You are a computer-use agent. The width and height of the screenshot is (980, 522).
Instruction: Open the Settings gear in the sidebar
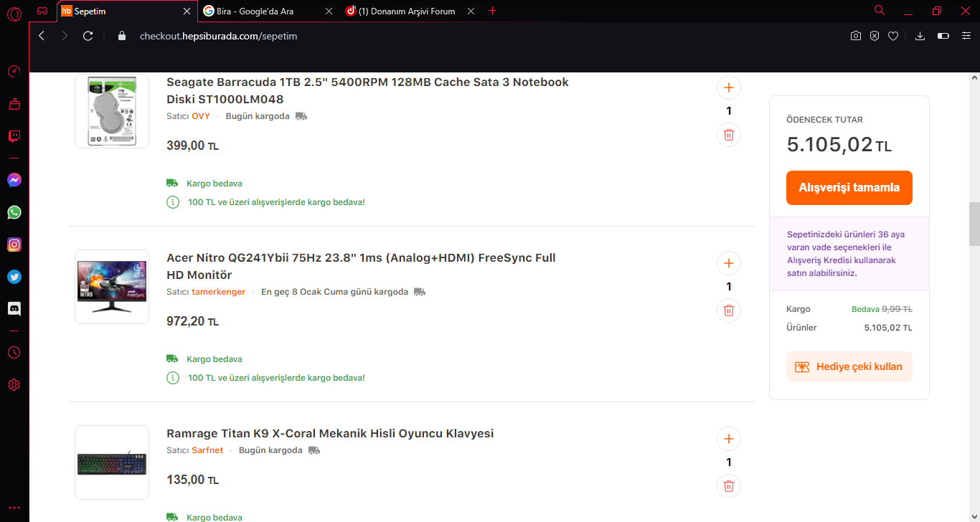pyautogui.click(x=14, y=385)
